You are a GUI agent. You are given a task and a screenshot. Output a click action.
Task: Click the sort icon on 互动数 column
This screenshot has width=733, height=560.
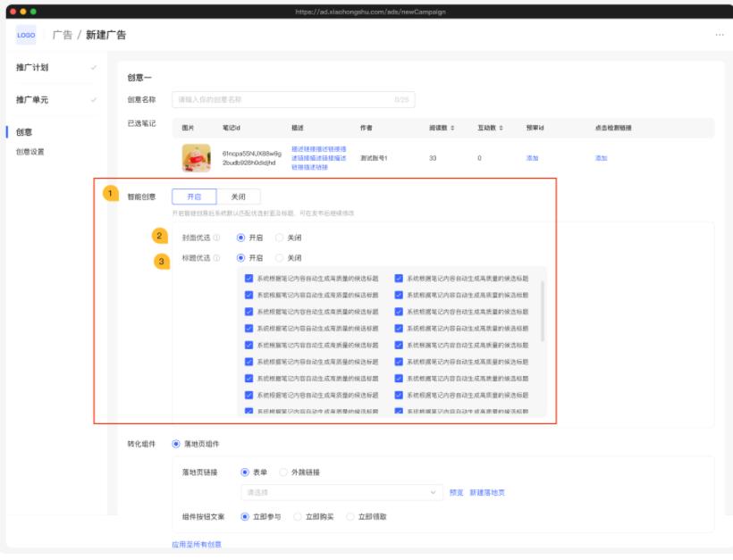501,128
